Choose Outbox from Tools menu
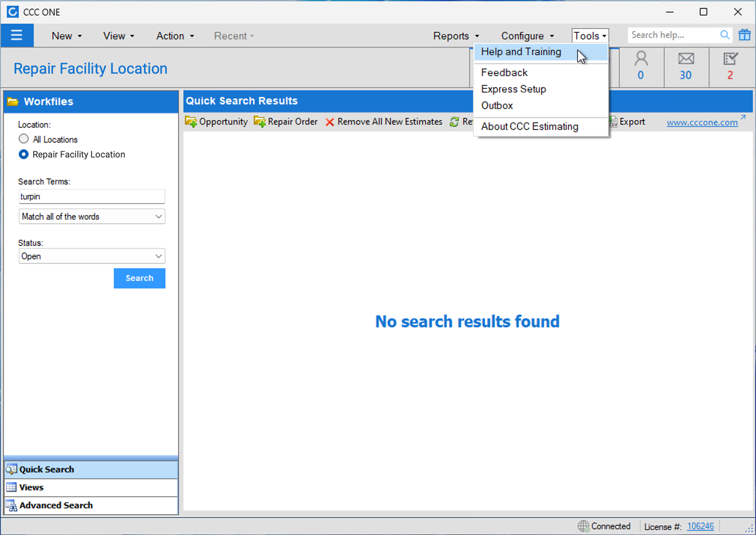756x535 pixels. coord(541,106)
